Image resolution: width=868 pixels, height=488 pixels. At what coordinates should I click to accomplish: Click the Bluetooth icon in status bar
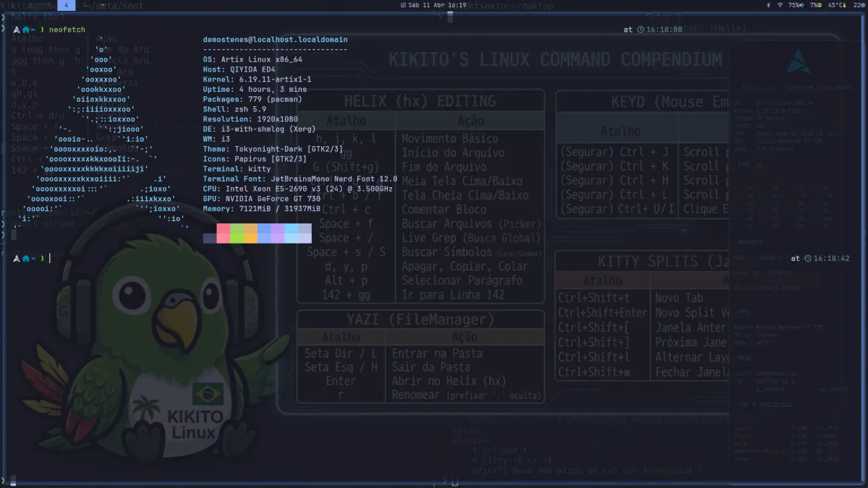767,5
